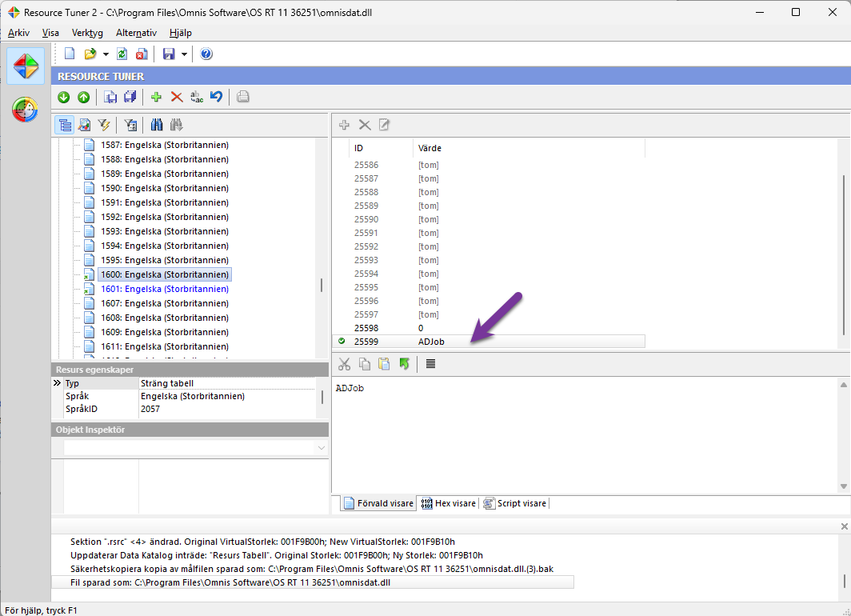Viewport: 851px width, 616px height.
Task: Select tree item 1595: Engelska (Storbritannien)
Action: click(165, 260)
